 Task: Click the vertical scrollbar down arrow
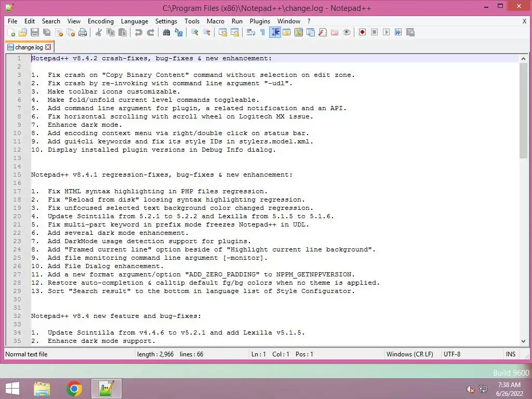(523, 341)
